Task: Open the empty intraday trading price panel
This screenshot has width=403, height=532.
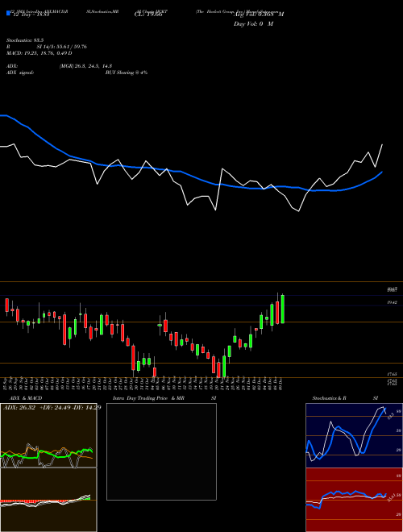Action: click(161, 451)
